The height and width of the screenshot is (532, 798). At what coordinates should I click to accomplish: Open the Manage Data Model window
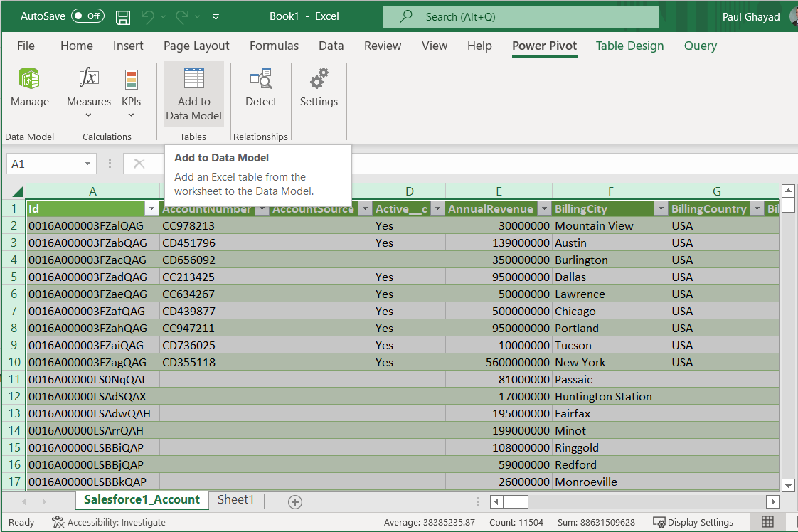(x=30, y=87)
